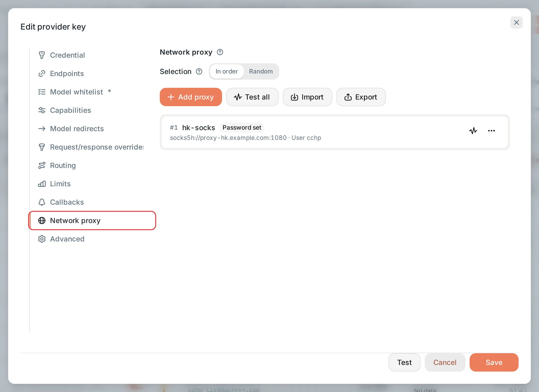Click the gear icon beside Advanced

tap(42, 239)
